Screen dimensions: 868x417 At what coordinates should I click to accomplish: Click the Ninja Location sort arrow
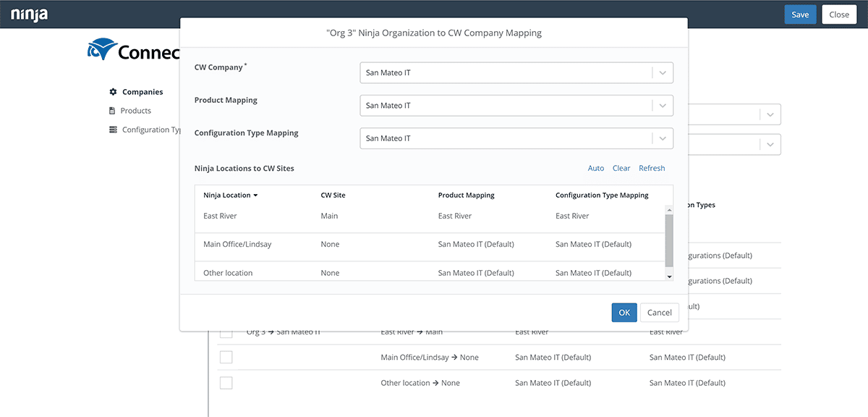[255, 195]
